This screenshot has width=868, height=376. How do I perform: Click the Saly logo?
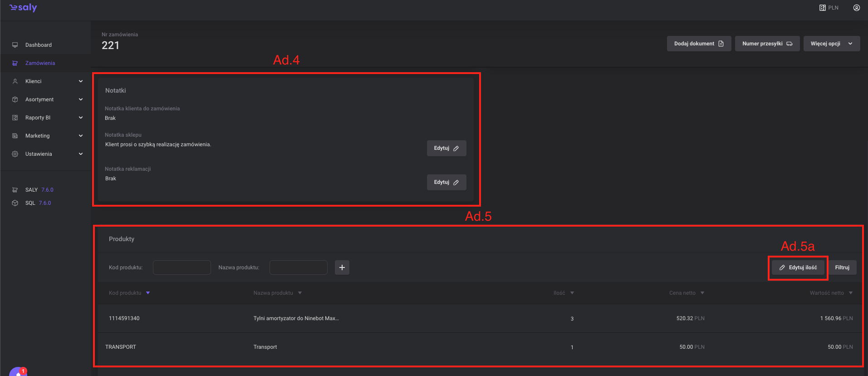[23, 8]
